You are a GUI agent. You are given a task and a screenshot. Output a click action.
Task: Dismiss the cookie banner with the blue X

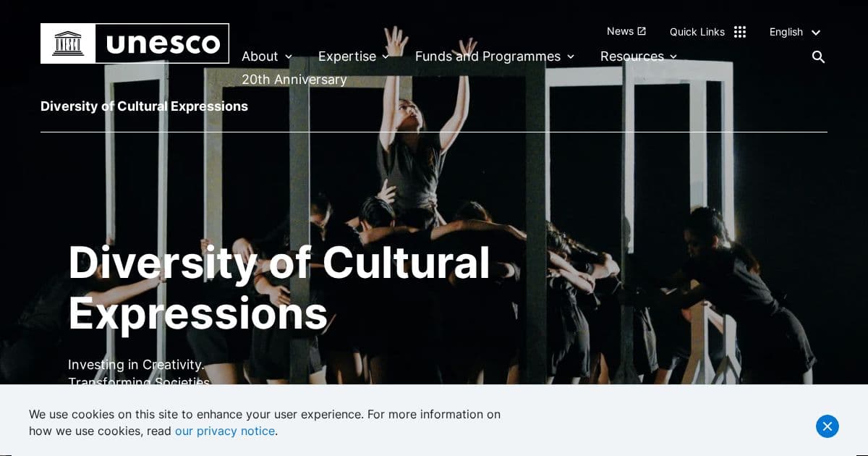pos(827,426)
